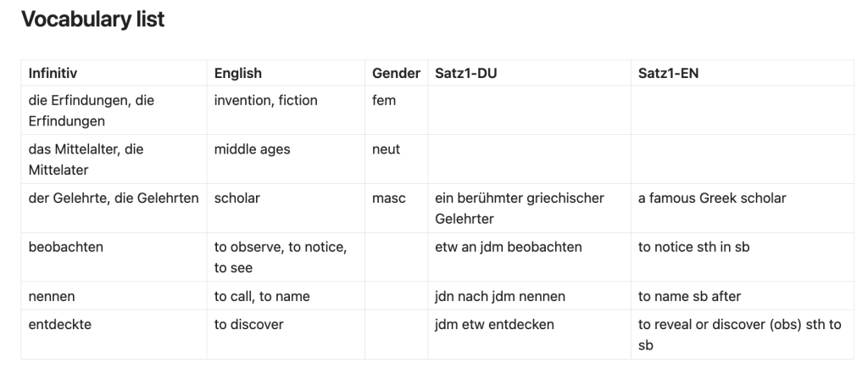Select the "Gender" column header
Image resolution: width=868 pixels, height=391 pixels.
coord(396,74)
